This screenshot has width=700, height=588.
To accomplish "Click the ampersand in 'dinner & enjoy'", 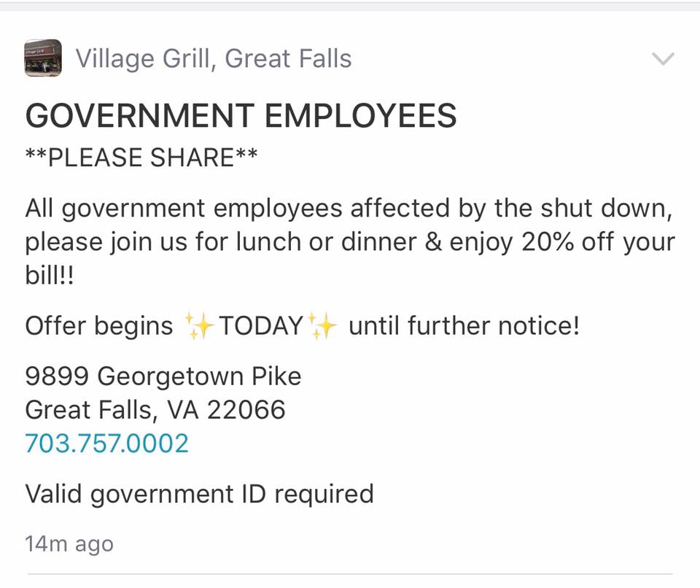I will click(x=432, y=242).
